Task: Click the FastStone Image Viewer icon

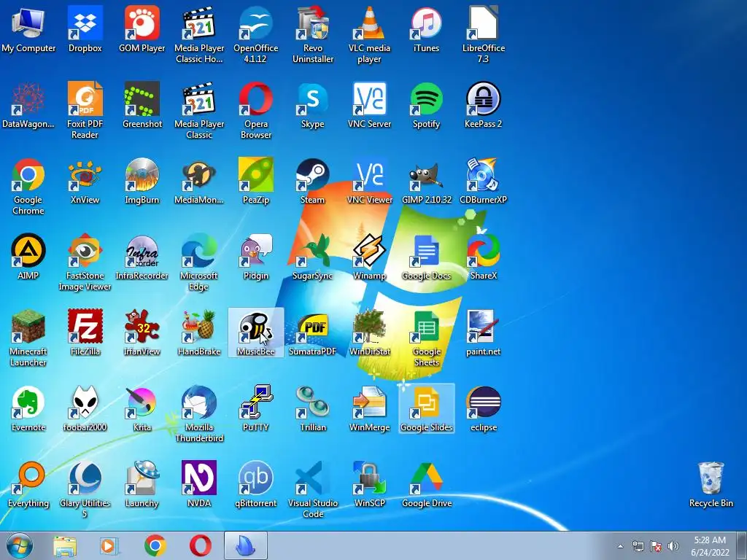Action: [85, 262]
